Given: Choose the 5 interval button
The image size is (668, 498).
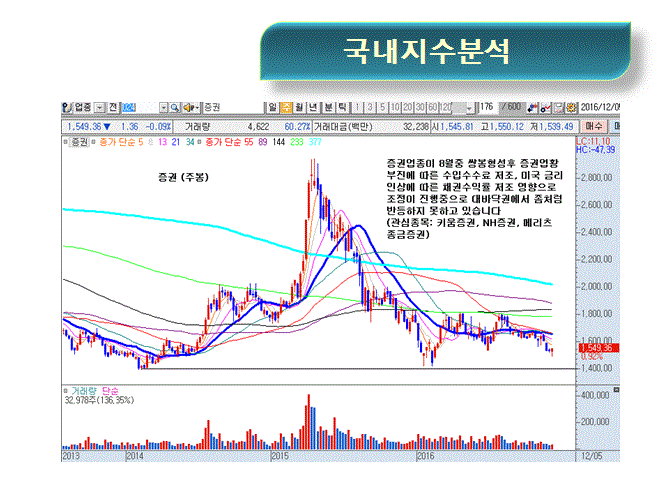Looking at the screenshot, I should click(x=382, y=107).
